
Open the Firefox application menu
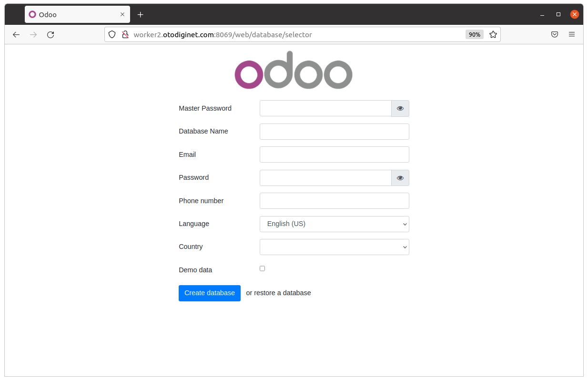pyautogui.click(x=572, y=34)
